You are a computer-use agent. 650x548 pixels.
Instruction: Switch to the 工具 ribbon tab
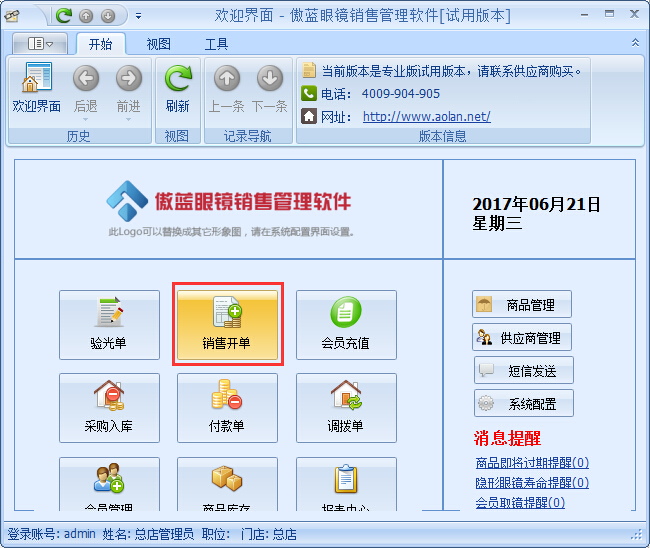(x=216, y=44)
